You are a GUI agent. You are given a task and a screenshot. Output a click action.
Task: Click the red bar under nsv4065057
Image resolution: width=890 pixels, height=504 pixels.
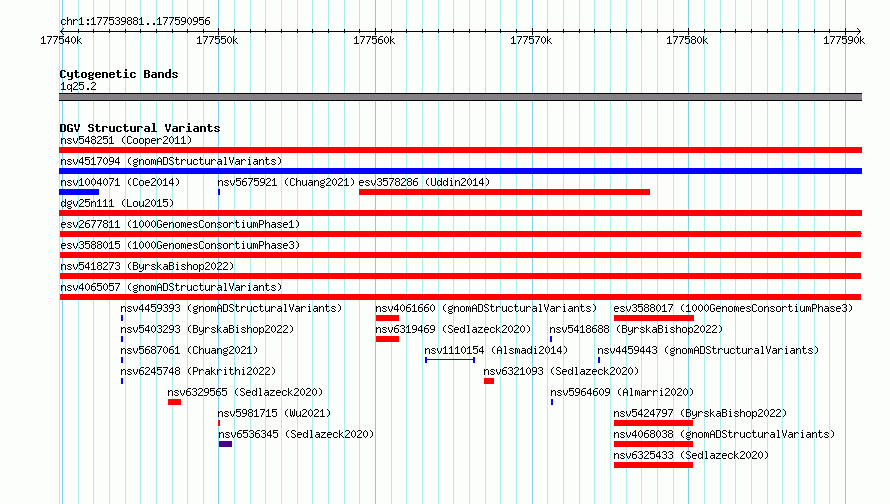pos(460,297)
